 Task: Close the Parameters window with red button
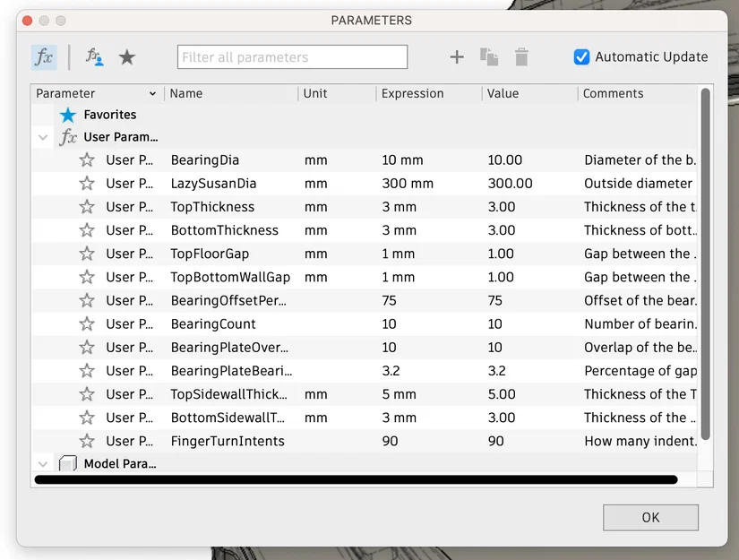click(x=28, y=21)
